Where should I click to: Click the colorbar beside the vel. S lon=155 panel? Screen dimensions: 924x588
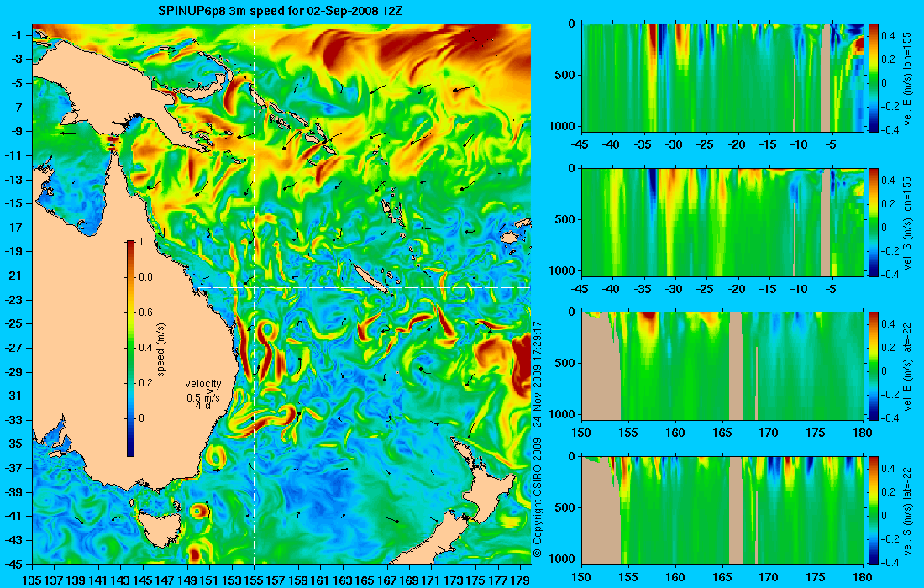pyautogui.click(x=874, y=222)
